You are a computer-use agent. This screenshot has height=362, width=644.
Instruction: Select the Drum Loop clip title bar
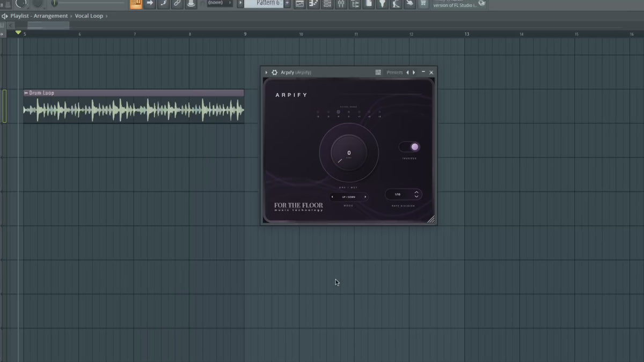coord(134,93)
